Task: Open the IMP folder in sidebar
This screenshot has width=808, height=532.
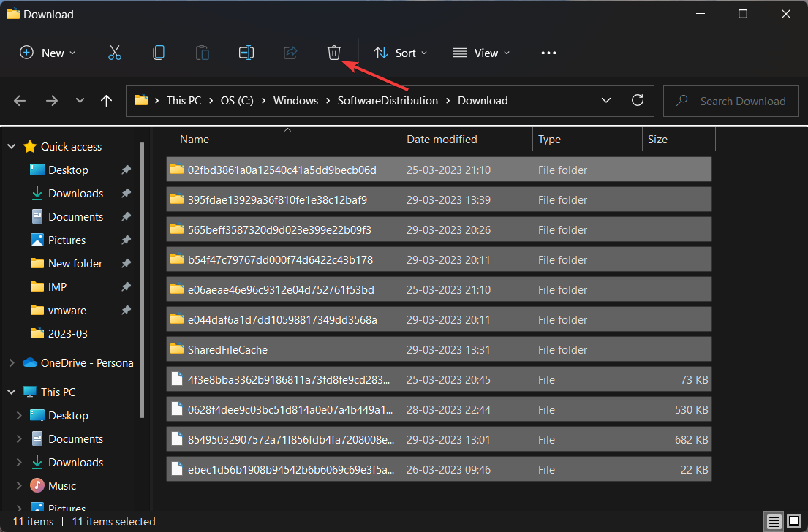Action: tap(57, 287)
